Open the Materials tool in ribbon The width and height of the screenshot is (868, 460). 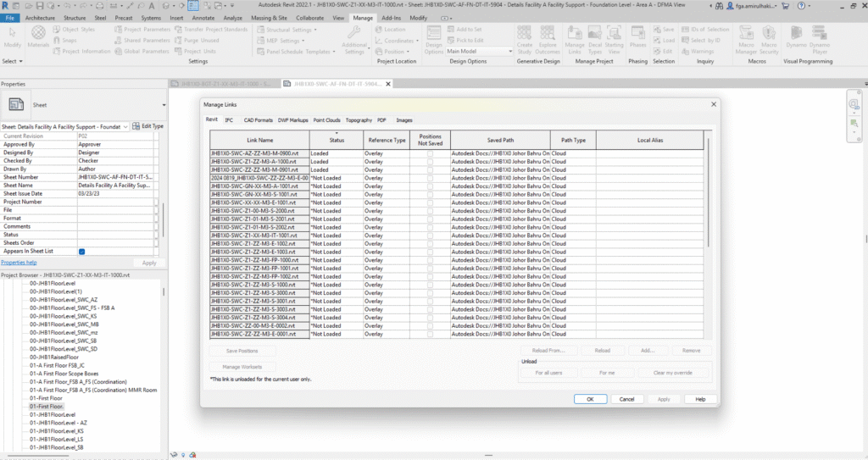pos(39,34)
